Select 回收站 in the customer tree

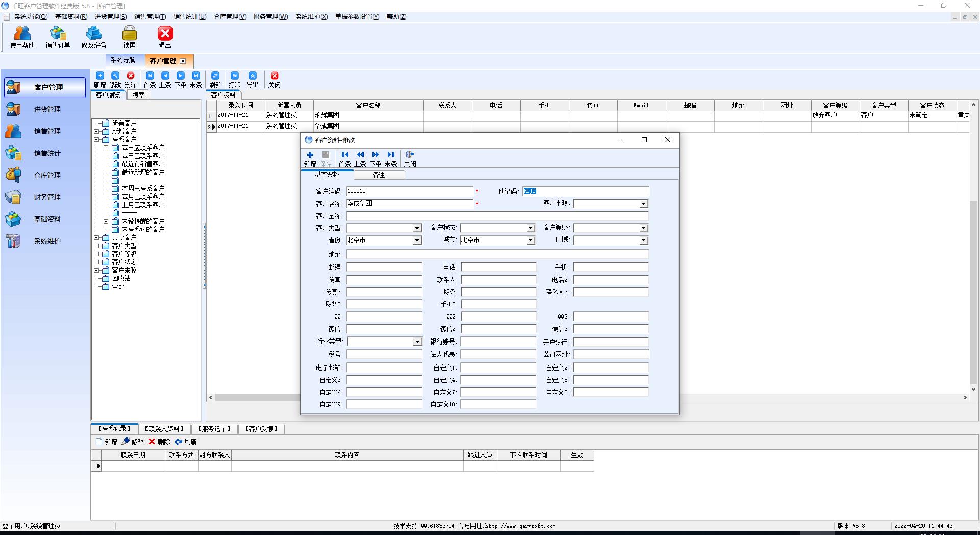tap(121, 278)
